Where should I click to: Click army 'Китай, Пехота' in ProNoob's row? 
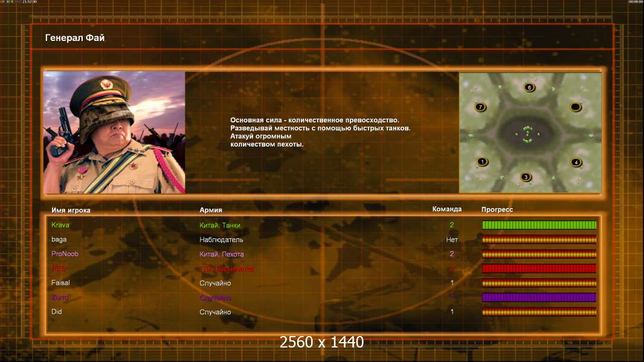221,254
